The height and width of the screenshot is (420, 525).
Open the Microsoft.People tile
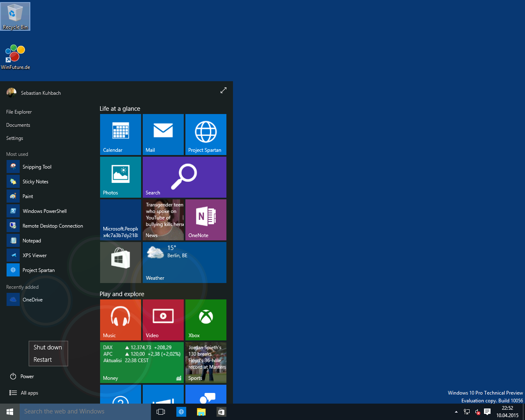[x=121, y=220]
